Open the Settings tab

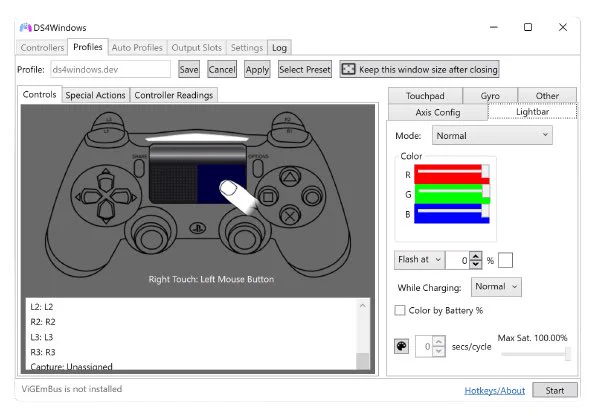247,48
